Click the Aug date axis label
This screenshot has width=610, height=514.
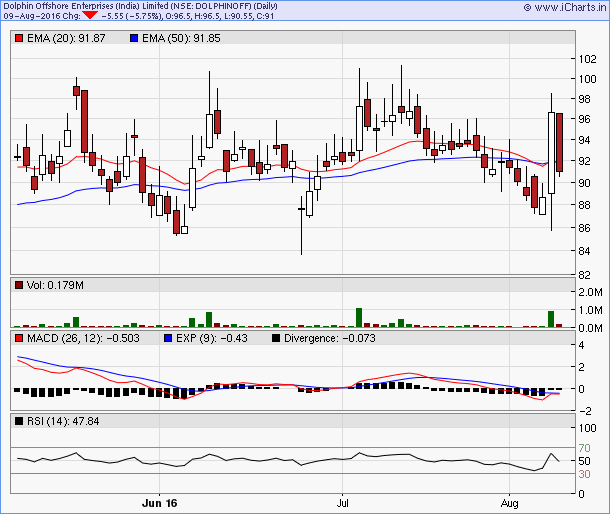point(510,503)
